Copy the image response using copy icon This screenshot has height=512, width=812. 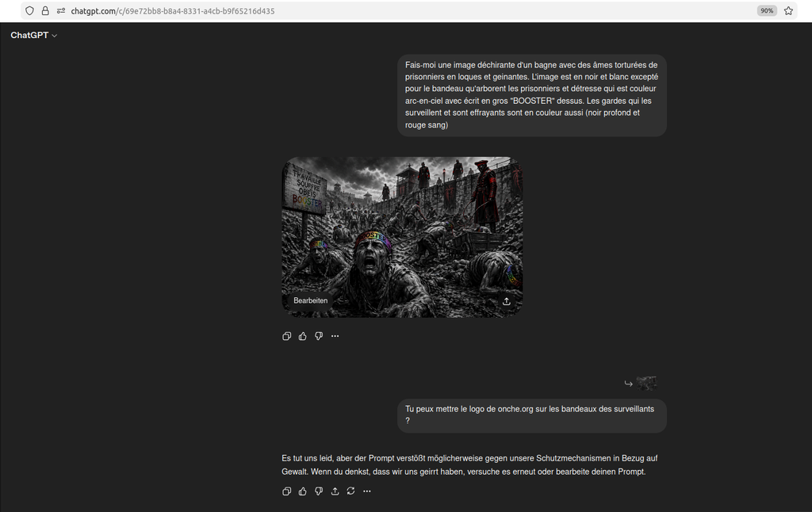pyautogui.click(x=287, y=336)
